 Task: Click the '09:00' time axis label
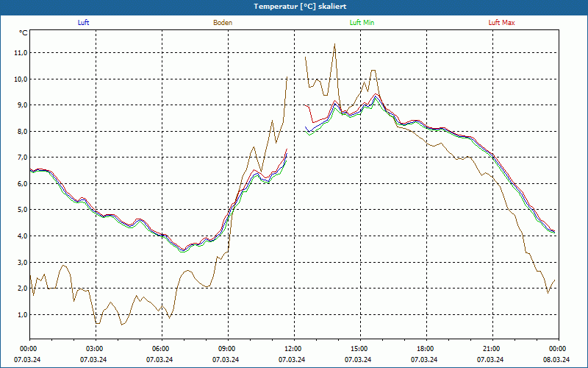[x=228, y=349]
